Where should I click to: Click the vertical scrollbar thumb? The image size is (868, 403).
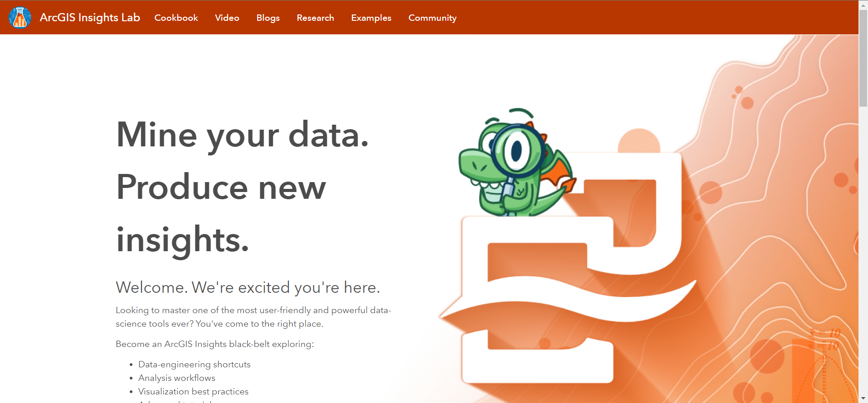pyautogui.click(x=863, y=58)
